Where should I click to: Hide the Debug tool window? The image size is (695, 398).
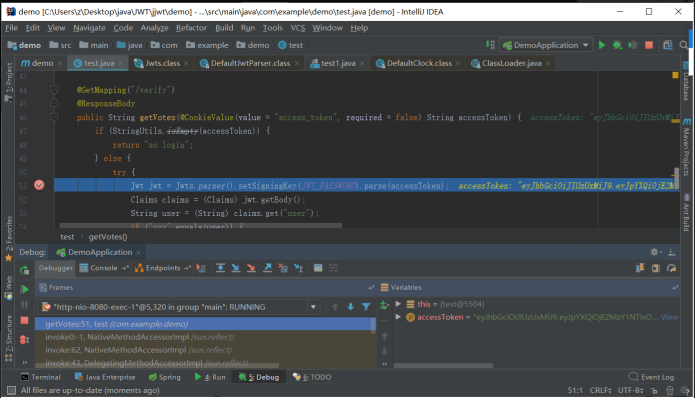[672, 252]
